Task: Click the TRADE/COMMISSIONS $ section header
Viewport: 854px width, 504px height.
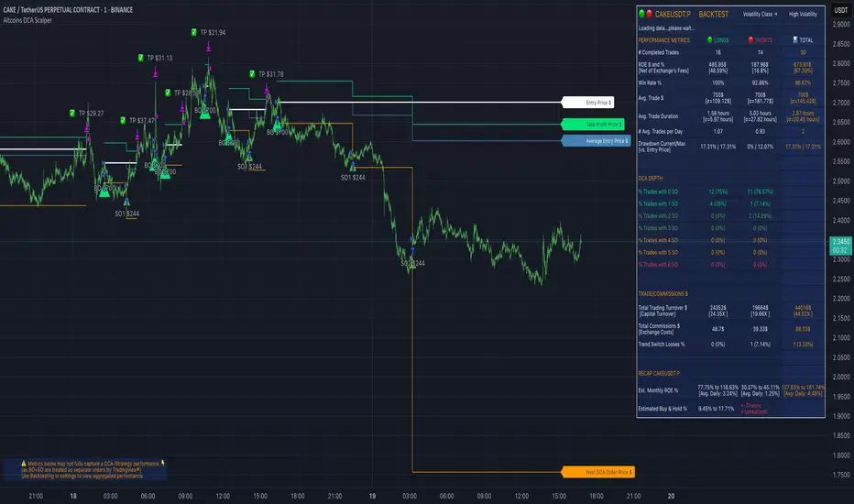Action: point(662,293)
